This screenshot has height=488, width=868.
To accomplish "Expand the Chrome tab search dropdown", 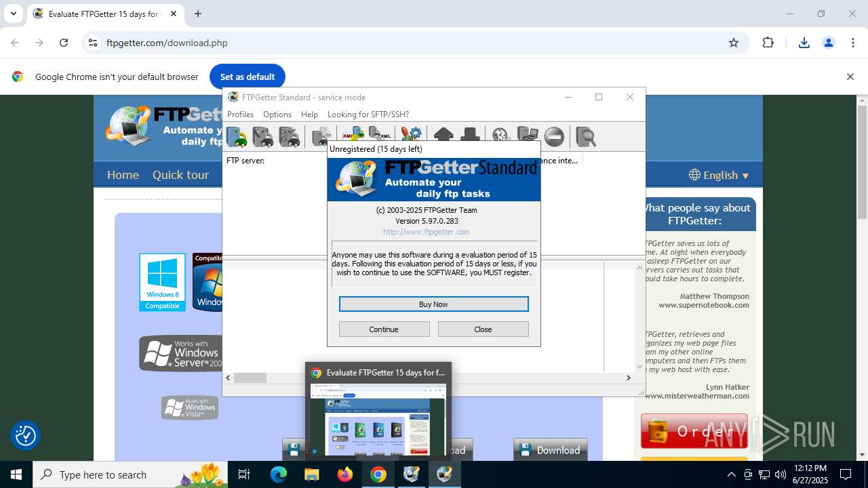I will (13, 14).
